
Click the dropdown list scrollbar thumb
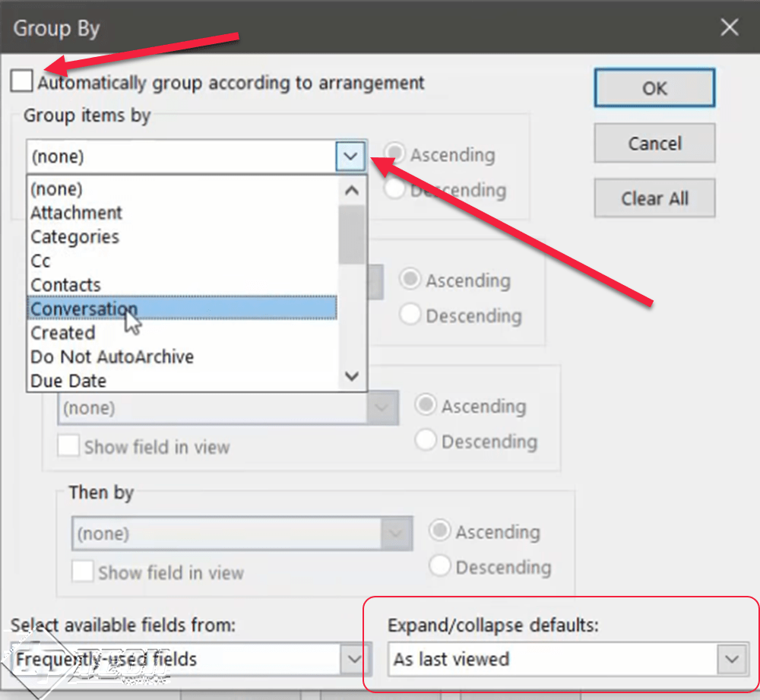pyautogui.click(x=352, y=235)
